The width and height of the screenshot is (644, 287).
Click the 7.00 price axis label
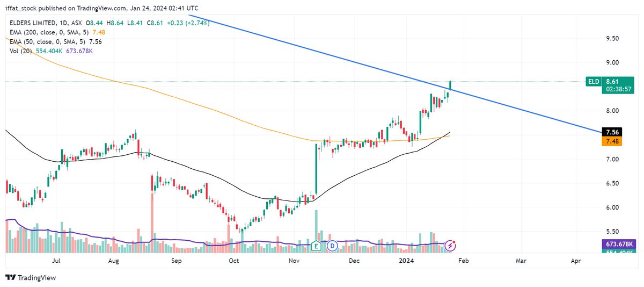(613, 159)
